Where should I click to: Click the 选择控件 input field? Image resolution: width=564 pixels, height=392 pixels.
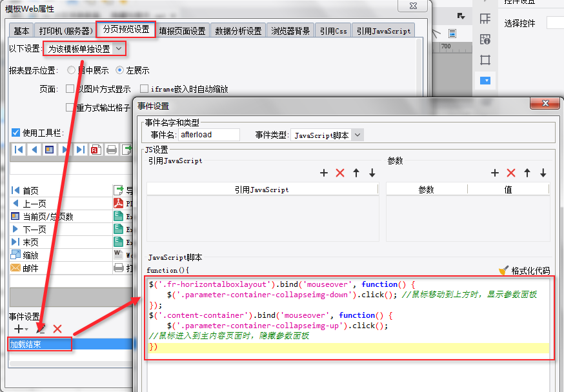(x=555, y=23)
